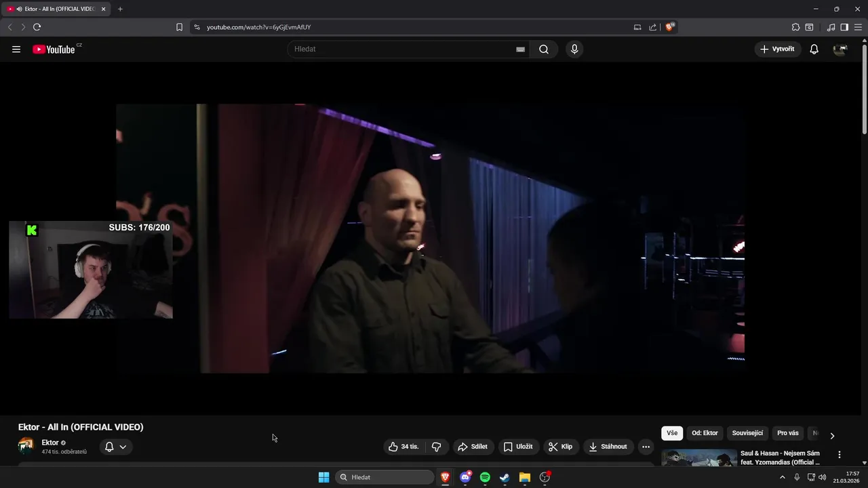Click the browser address bar URL

[x=258, y=27]
